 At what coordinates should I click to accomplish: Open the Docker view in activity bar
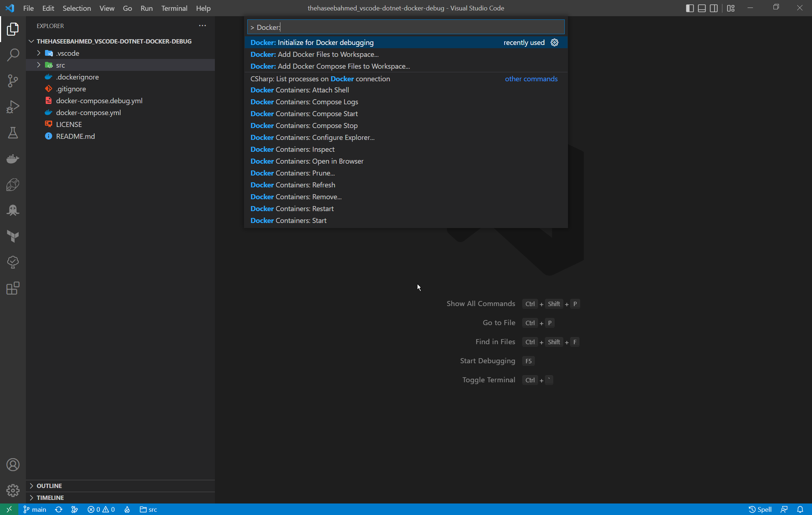[13, 159]
